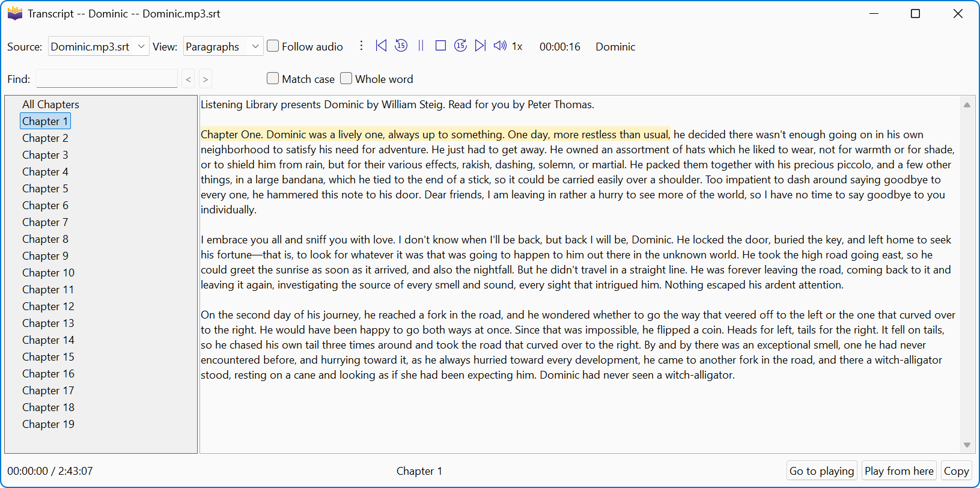The width and height of the screenshot is (980, 488).
Task: Click the app icon in title bar
Action: pyautogui.click(x=15, y=13)
